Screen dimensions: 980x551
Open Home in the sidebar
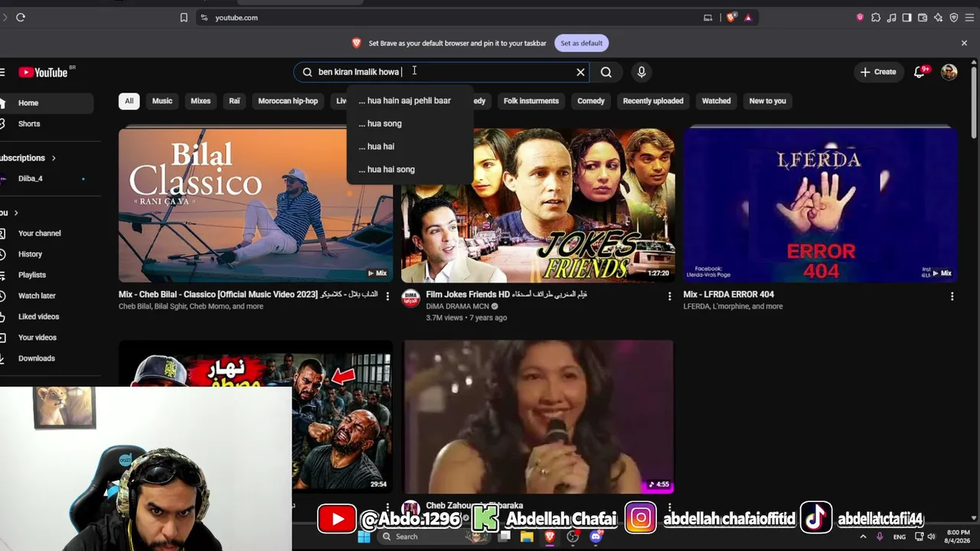pos(47,103)
